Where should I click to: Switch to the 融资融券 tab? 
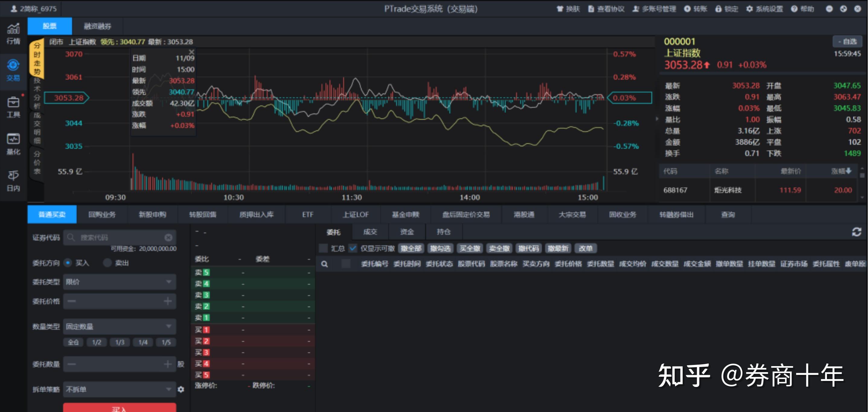tap(98, 26)
